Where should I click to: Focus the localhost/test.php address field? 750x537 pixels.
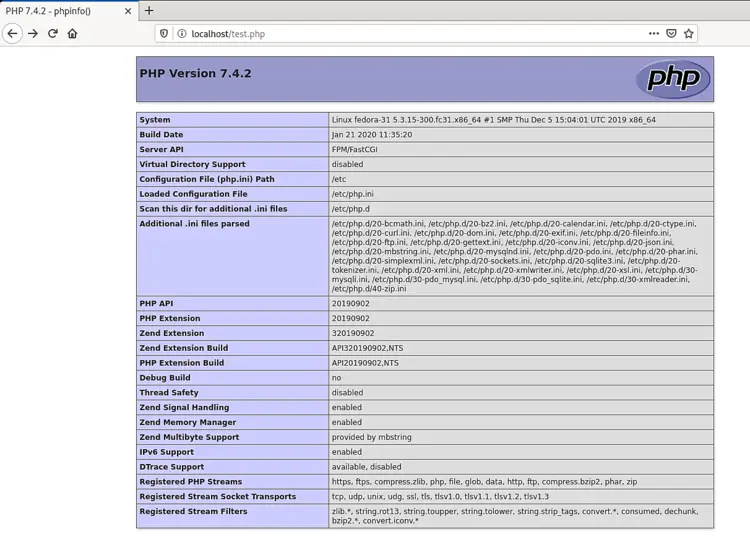tap(400, 34)
